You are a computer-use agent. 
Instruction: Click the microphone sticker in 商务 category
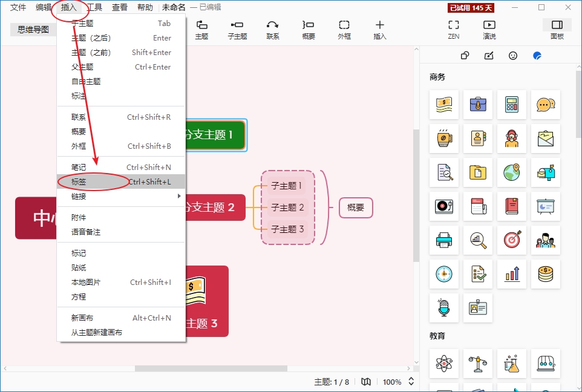tap(444, 309)
